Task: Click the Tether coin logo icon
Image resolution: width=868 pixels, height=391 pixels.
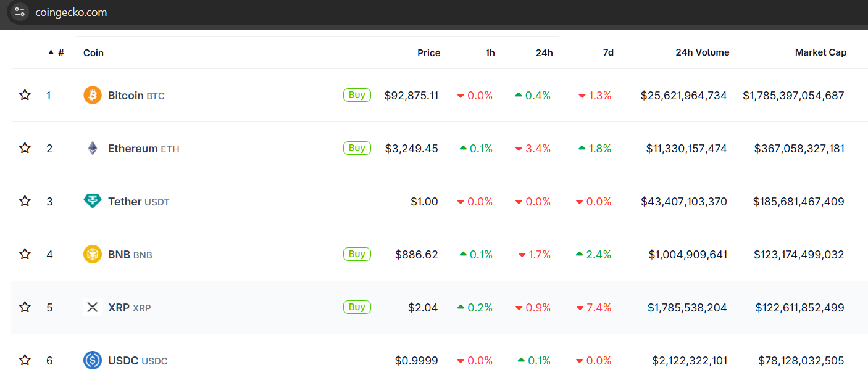Action: tap(93, 201)
